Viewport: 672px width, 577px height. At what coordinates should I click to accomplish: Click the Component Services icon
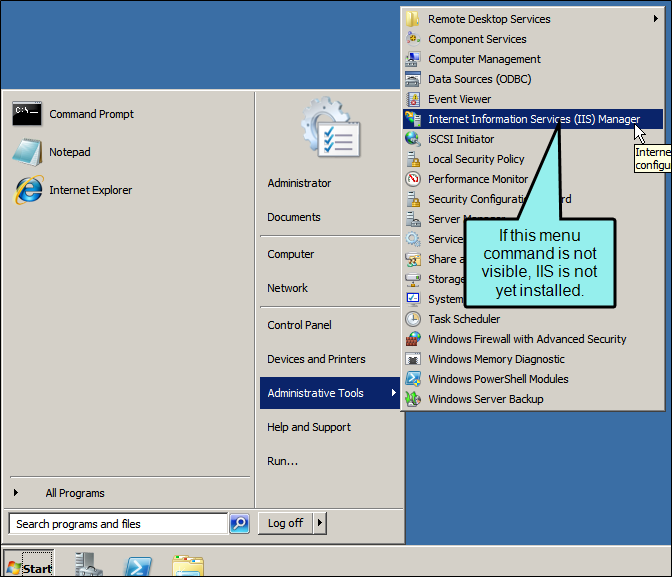(413, 39)
